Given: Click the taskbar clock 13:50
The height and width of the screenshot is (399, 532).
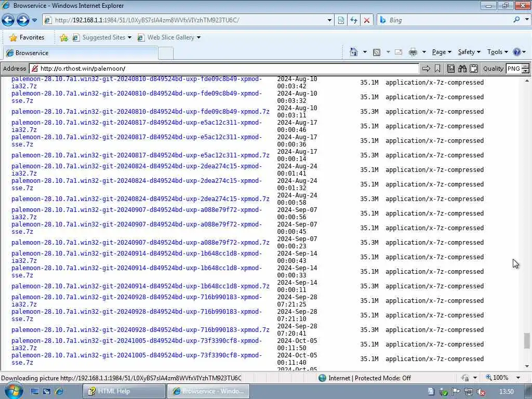Looking at the screenshot, I should (x=507, y=392).
